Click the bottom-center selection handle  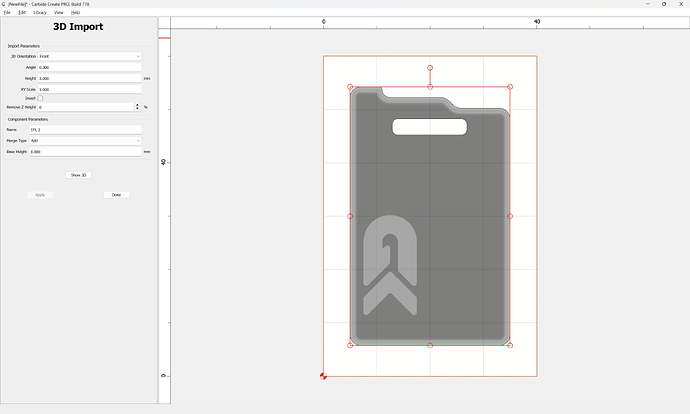pyautogui.click(x=430, y=345)
